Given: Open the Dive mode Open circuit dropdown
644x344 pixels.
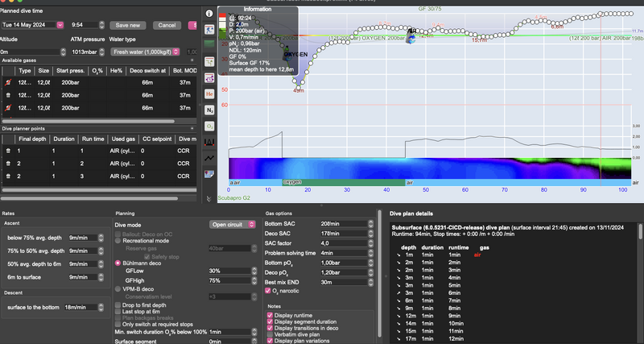Looking at the screenshot, I should (233, 225).
